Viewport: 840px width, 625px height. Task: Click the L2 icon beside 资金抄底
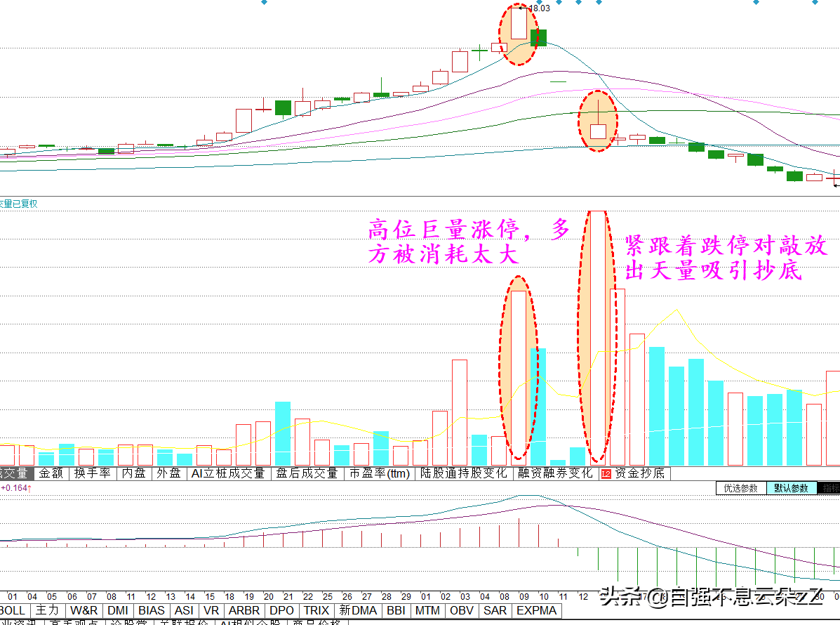pyautogui.click(x=606, y=474)
